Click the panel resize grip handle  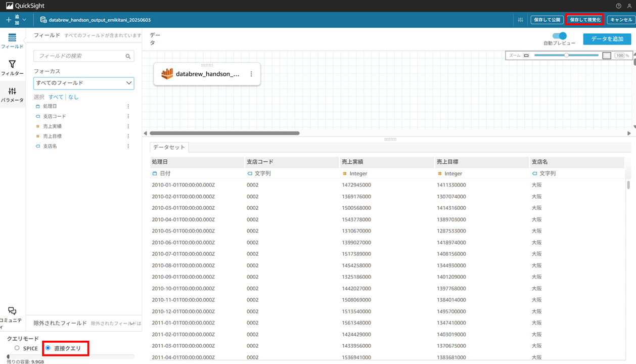[390, 139]
